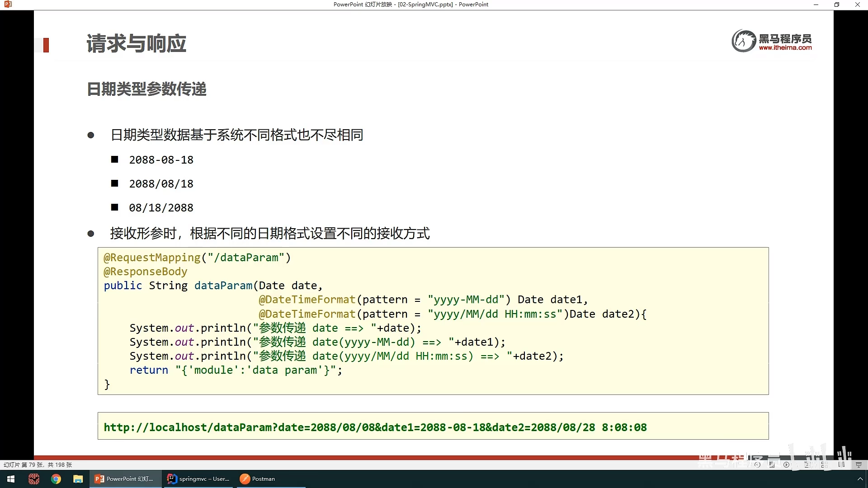Expand hidden system tray icons chevron
The width and height of the screenshot is (868, 488).
click(x=860, y=479)
